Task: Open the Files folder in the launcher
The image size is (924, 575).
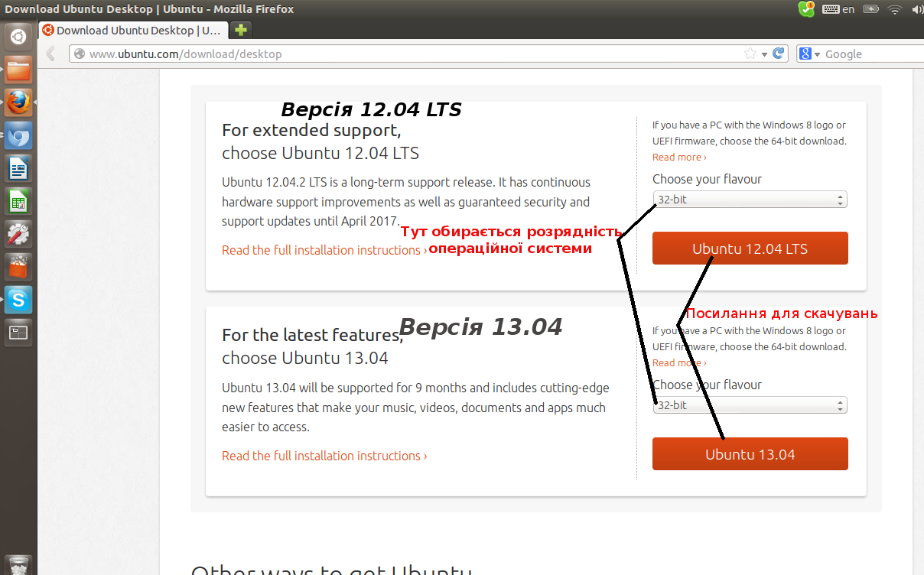Action: coord(18,70)
